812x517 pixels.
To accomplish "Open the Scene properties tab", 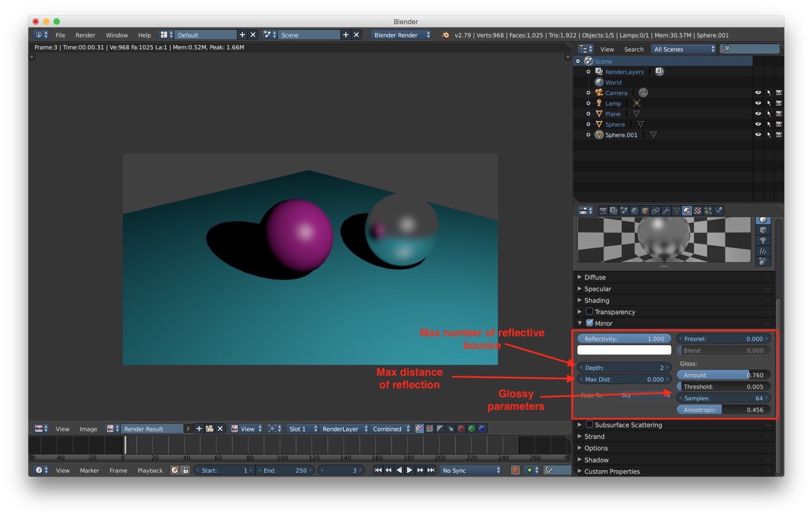I will click(624, 210).
